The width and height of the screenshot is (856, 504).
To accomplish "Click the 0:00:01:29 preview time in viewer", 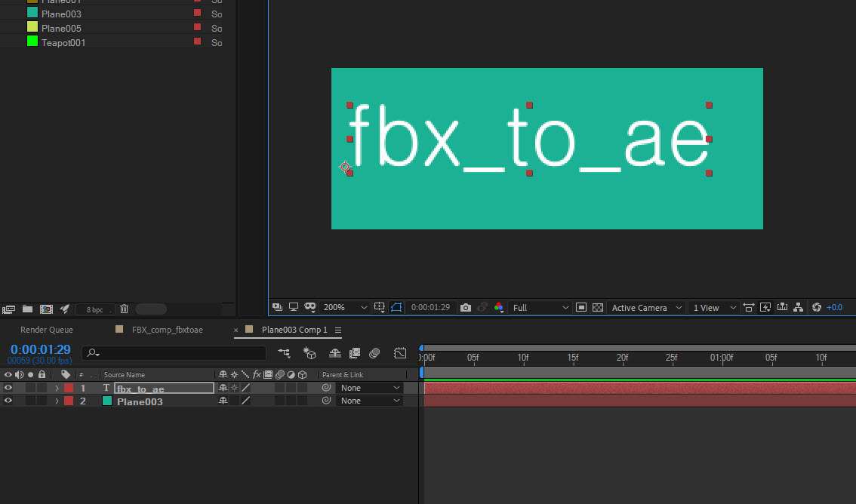I will coord(430,307).
